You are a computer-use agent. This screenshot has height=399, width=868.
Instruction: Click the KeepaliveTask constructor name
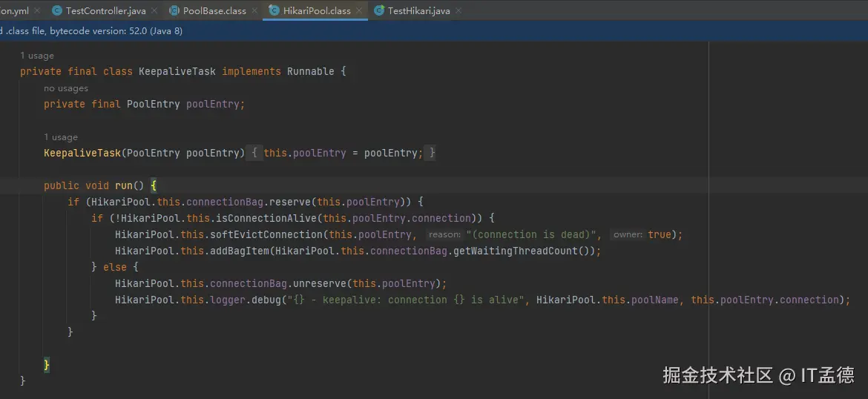tap(82, 154)
